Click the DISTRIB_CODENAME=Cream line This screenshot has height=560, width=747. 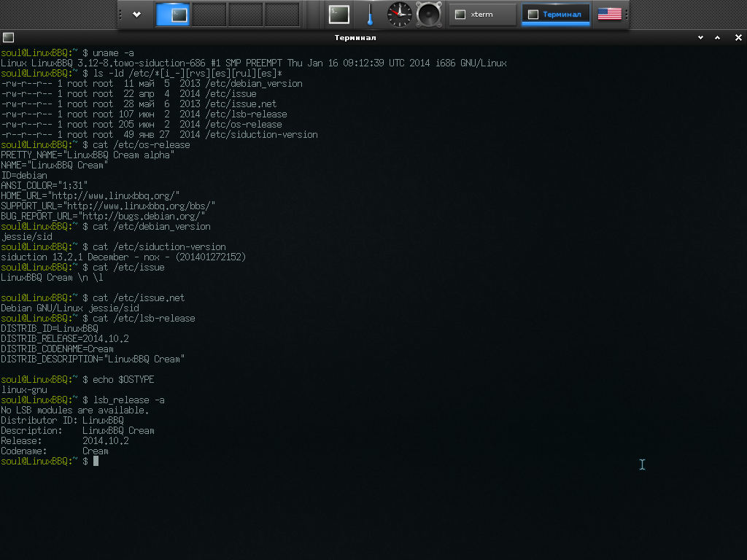(57, 349)
